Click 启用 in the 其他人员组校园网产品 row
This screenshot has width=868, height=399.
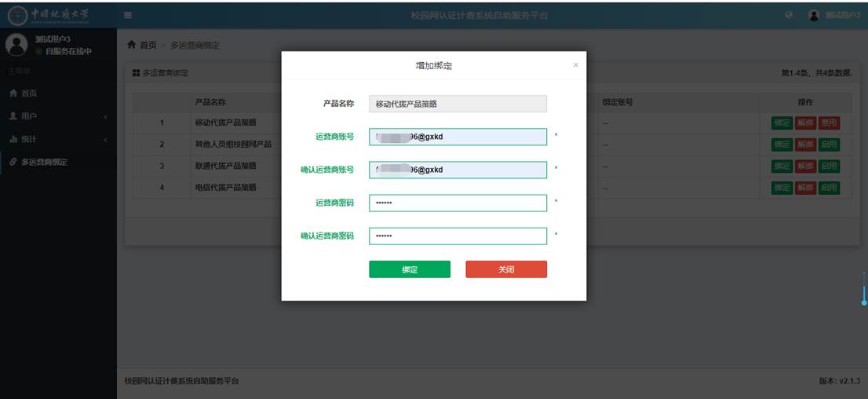pos(829,144)
